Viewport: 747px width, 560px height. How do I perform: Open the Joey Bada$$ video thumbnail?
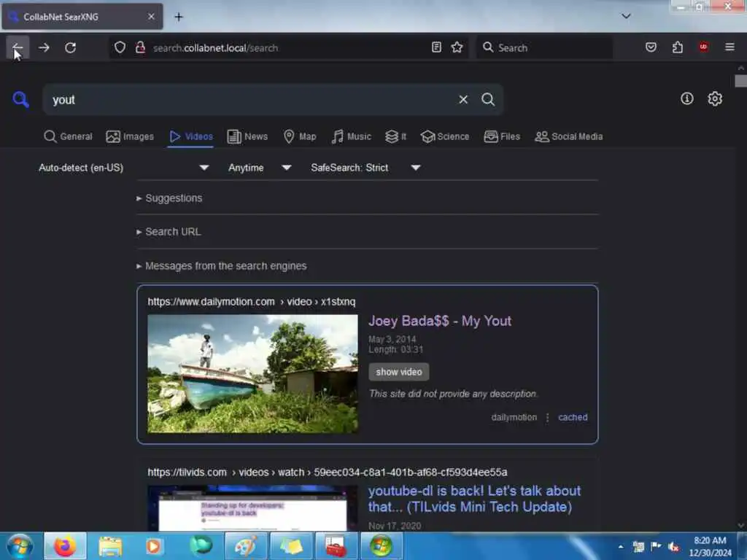tap(252, 374)
